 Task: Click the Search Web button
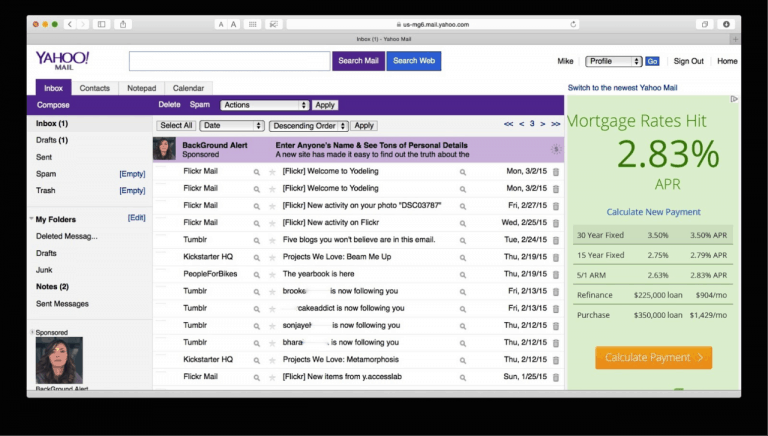(x=414, y=61)
